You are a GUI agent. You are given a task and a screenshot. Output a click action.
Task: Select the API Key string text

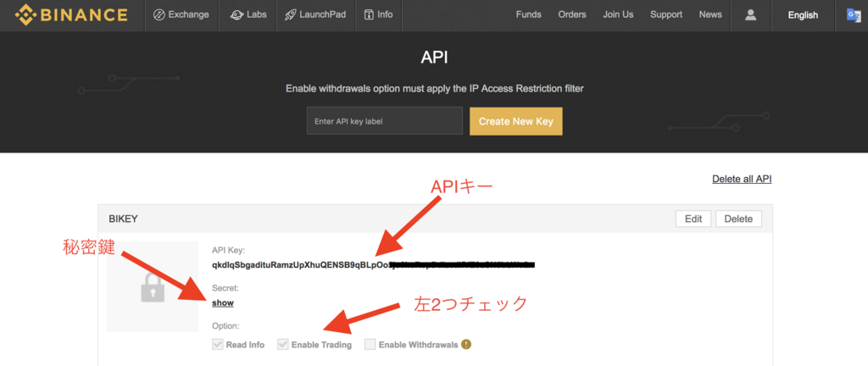[x=374, y=265]
